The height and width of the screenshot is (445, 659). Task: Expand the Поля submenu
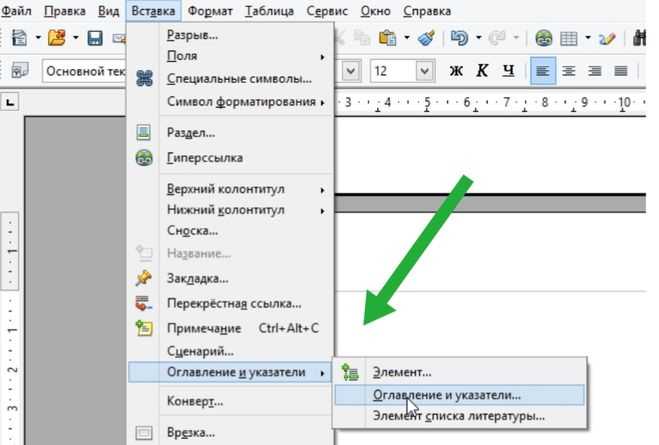pos(230,56)
